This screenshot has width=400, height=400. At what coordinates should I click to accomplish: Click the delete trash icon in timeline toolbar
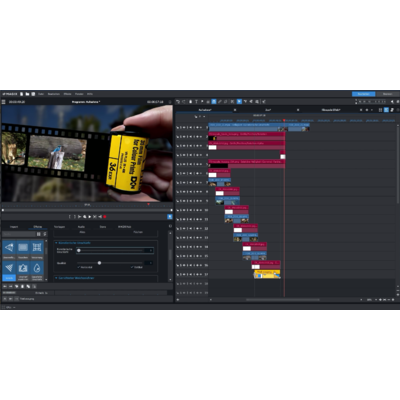[190, 101]
